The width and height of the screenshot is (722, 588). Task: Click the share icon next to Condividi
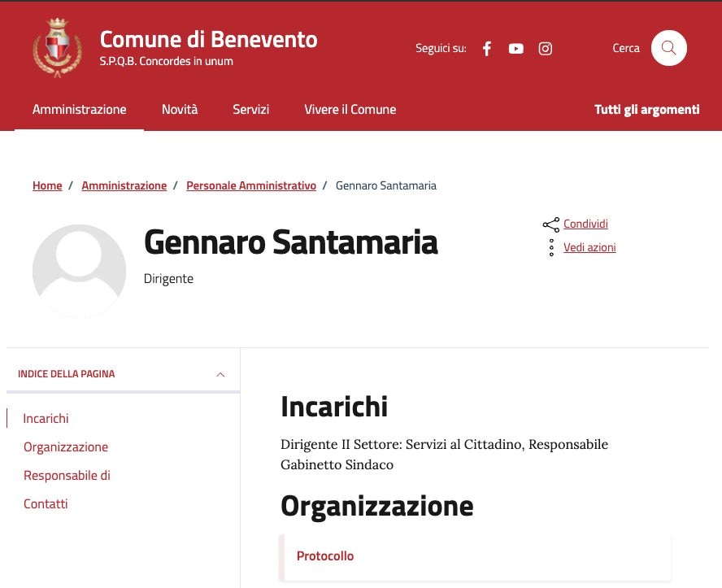coord(551,224)
